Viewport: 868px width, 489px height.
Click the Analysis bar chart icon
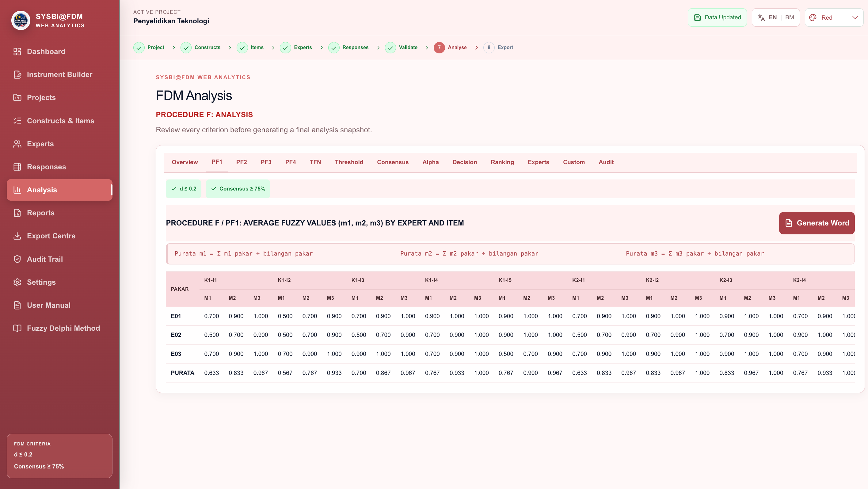point(17,190)
